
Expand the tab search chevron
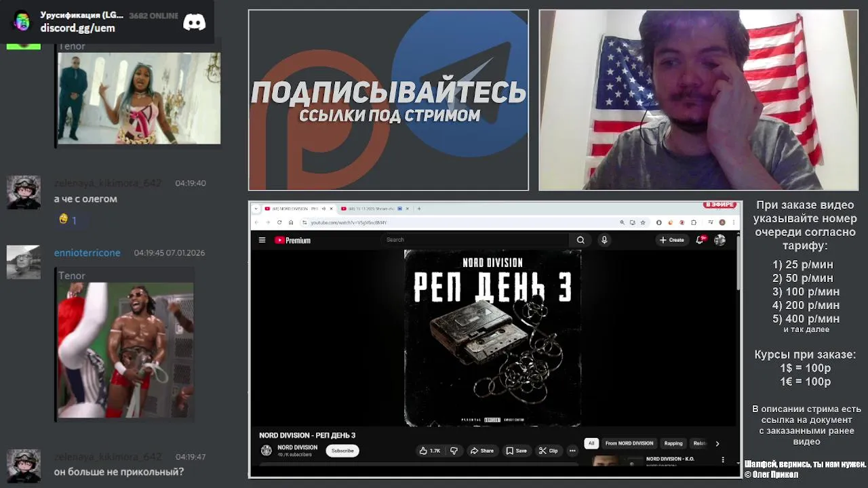tap(256, 209)
